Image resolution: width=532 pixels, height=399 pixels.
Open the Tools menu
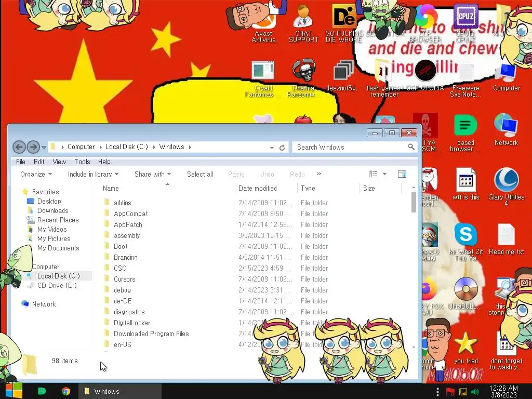tap(82, 162)
